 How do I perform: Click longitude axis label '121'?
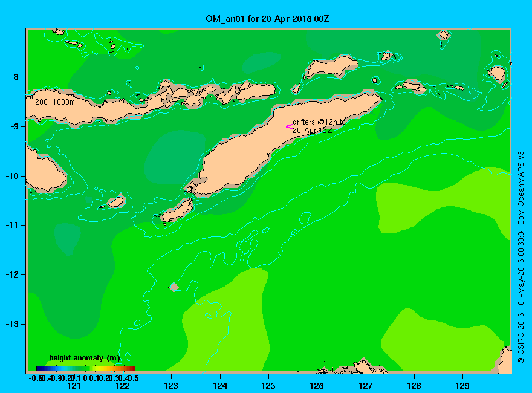(74, 386)
